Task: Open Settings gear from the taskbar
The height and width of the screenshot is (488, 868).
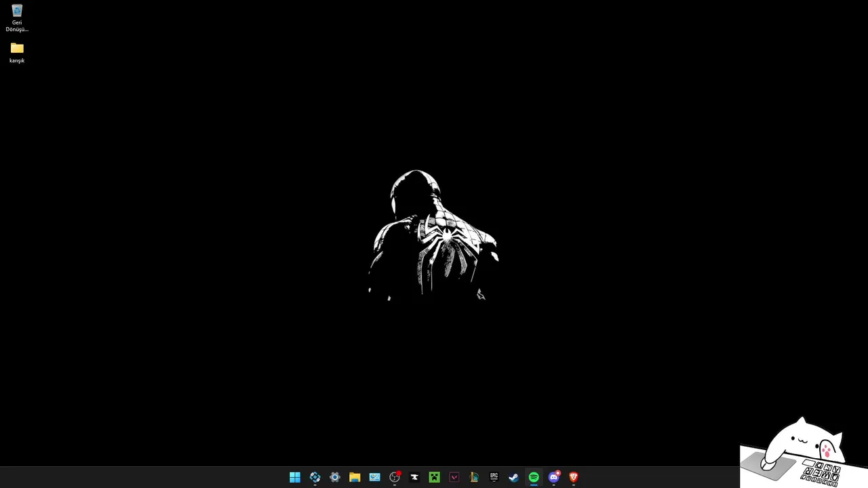Action: coord(335,477)
